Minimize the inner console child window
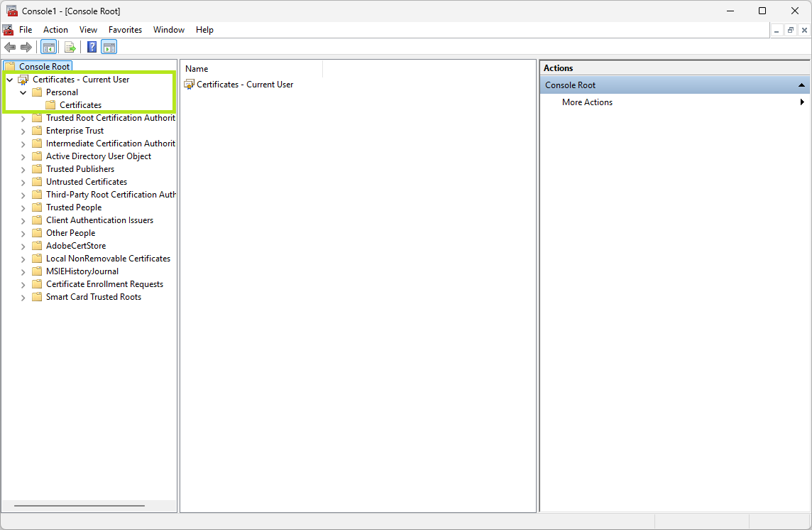This screenshot has height=530, width=812. (x=777, y=31)
